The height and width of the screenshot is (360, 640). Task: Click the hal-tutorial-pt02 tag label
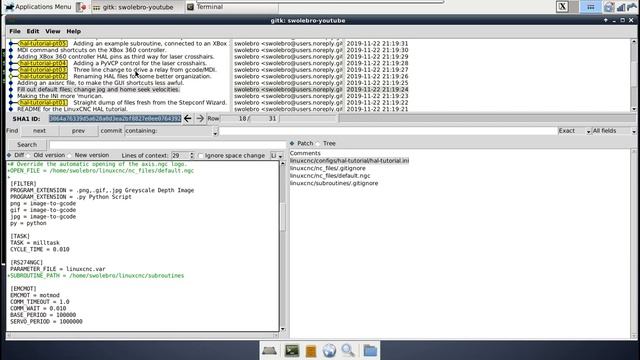pos(43,76)
